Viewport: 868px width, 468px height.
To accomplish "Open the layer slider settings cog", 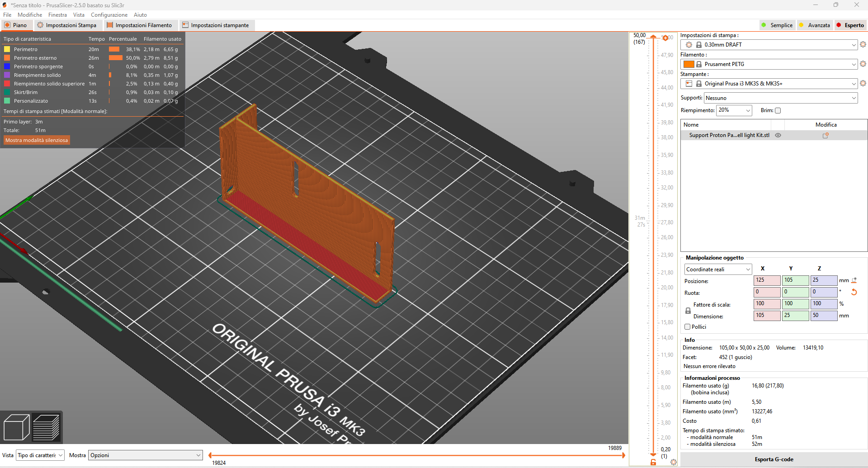I will pos(674,462).
